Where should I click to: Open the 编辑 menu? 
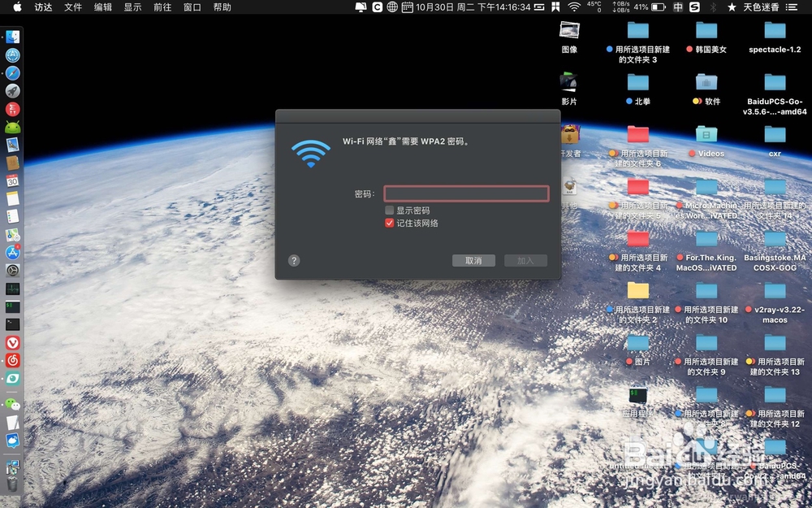[102, 7]
